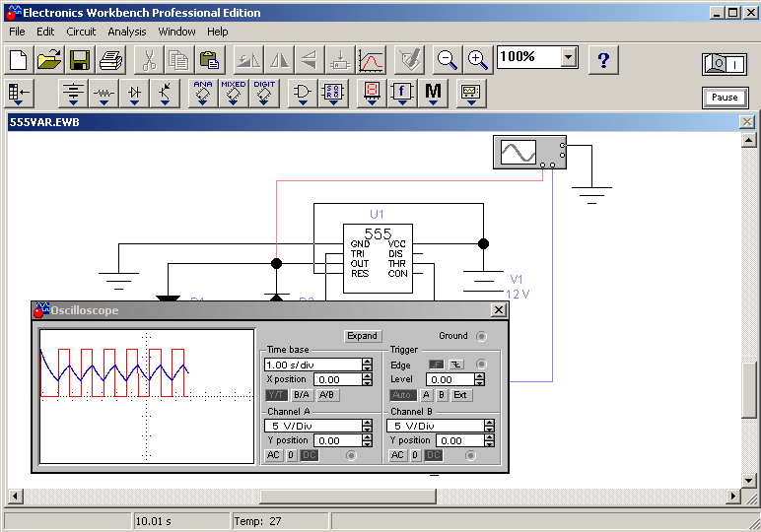Create subcircuit toolbar icon
The image size is (761, 532).
click(x=340, y=60)
